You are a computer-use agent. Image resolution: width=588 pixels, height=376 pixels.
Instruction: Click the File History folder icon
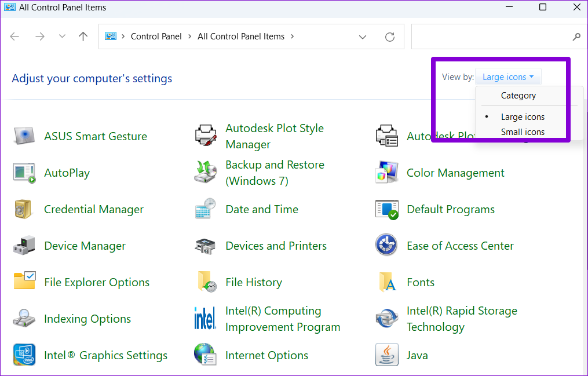click(207, 282)
